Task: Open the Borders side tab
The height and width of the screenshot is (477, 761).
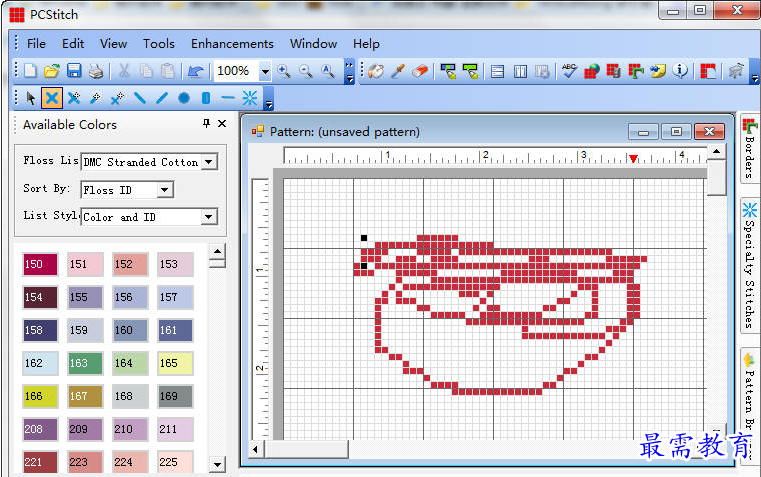Action: point(750,148)
